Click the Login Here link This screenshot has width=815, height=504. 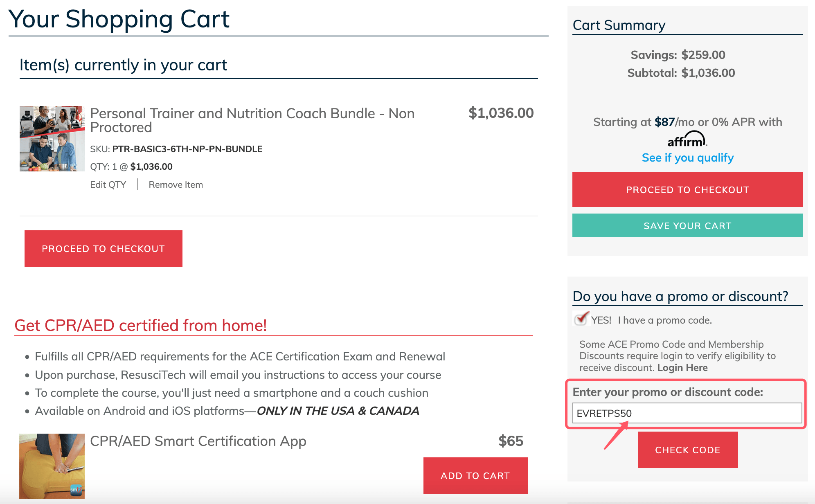coord(682,368)
